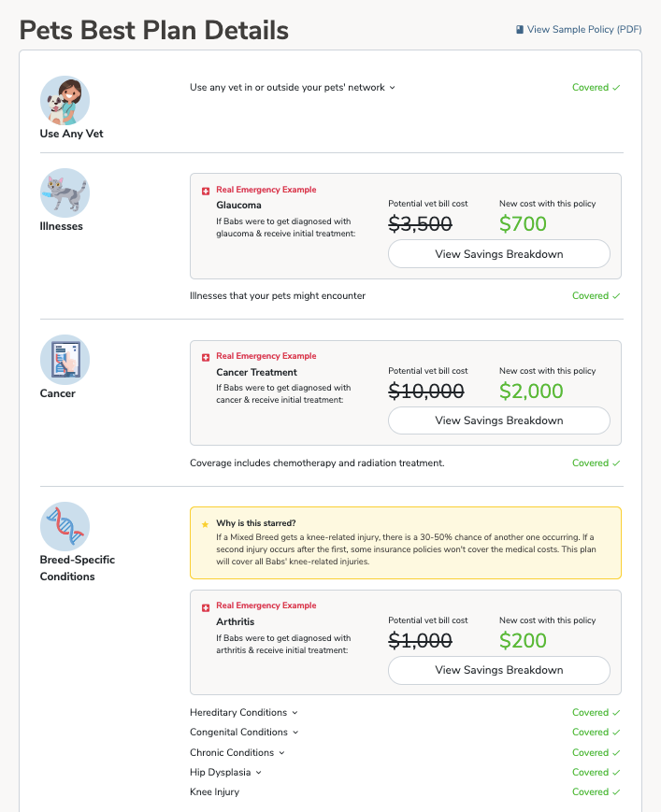Click the Use Any Vet illustration icon
Image resolution: width=661 pixels, height=812 pixels.
[65, 99]
